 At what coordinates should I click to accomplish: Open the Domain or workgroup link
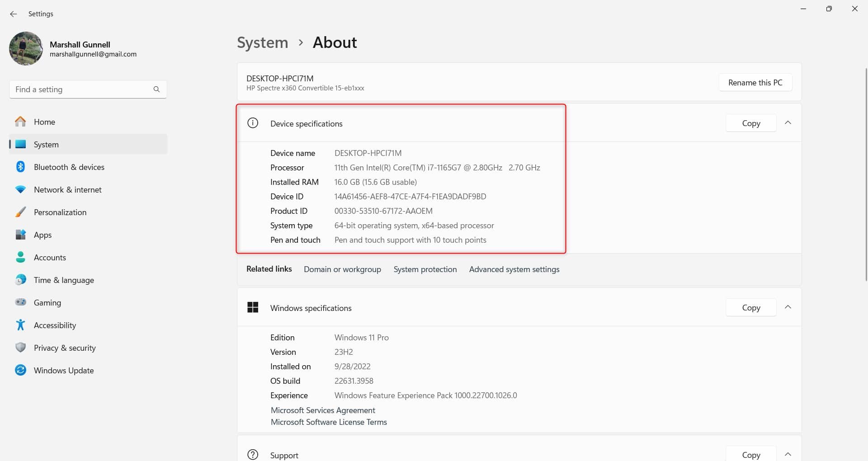tap(342, 269)
